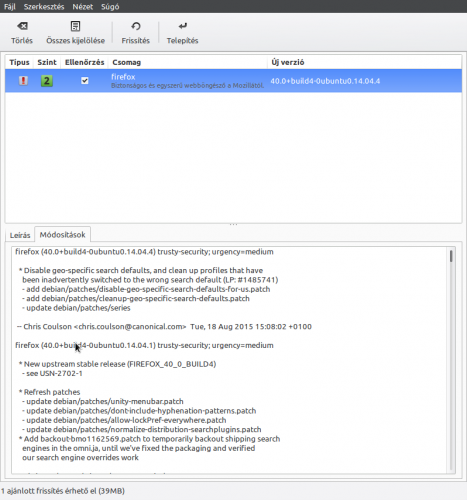Click the backout-bmo1162569.patch line
The height and width of the screenshot is (500, 467).
(149, 439)
